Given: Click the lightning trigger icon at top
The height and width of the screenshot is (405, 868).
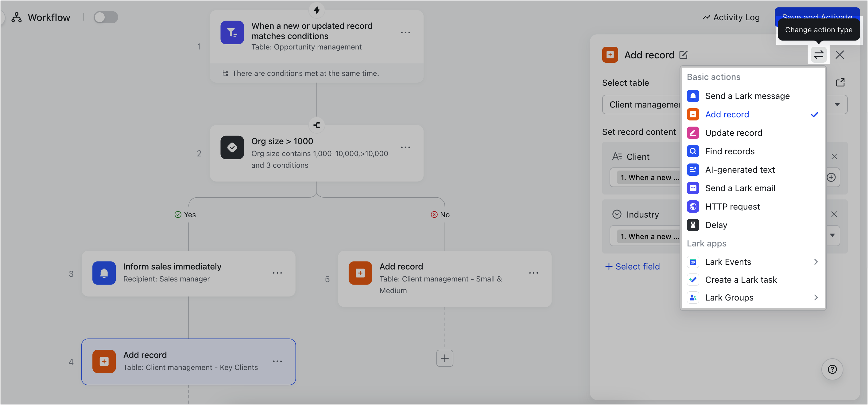Looking at the screenshot, I should 316,10.
